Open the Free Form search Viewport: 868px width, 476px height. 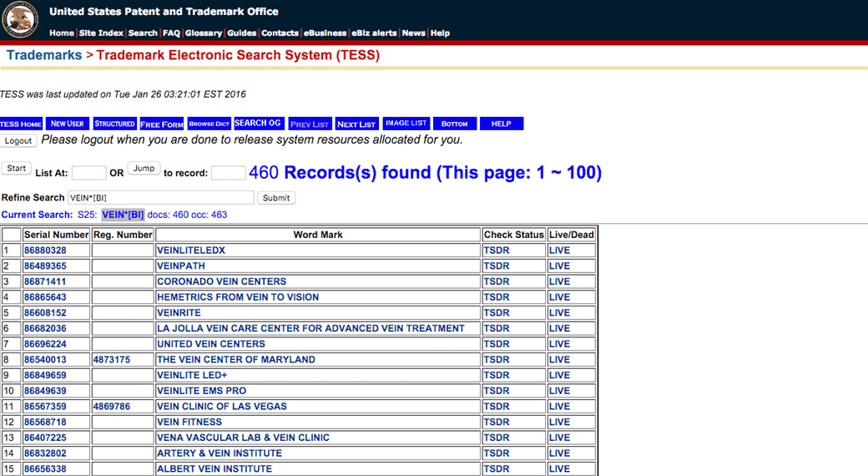point(162,124)
